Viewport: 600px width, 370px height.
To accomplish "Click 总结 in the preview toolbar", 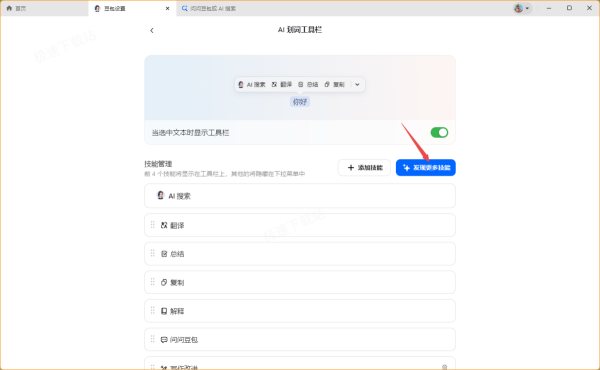I will coord(308,85).
